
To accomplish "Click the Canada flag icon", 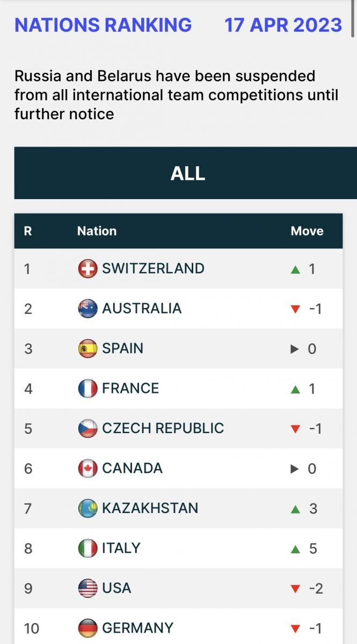I will tap(88, 469).
